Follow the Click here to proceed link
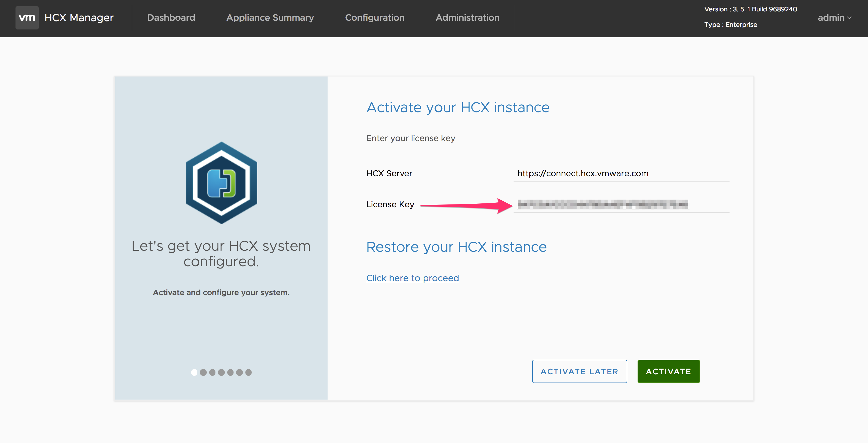 coord(413,278)
